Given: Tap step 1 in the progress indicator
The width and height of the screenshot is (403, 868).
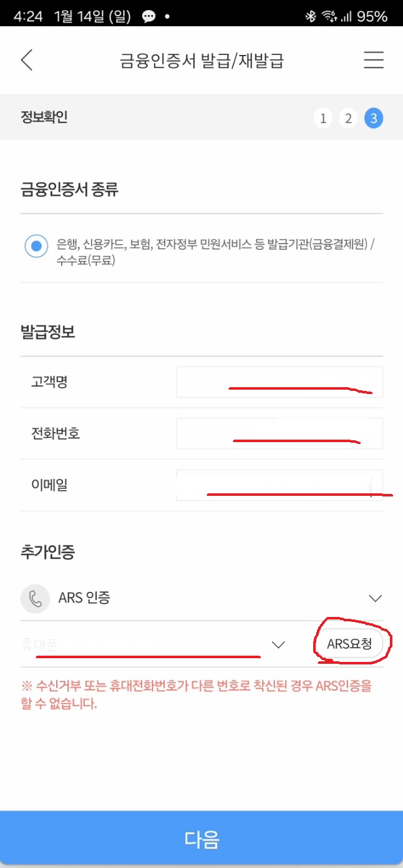Looking at the screenshot, I should (323, 118).
